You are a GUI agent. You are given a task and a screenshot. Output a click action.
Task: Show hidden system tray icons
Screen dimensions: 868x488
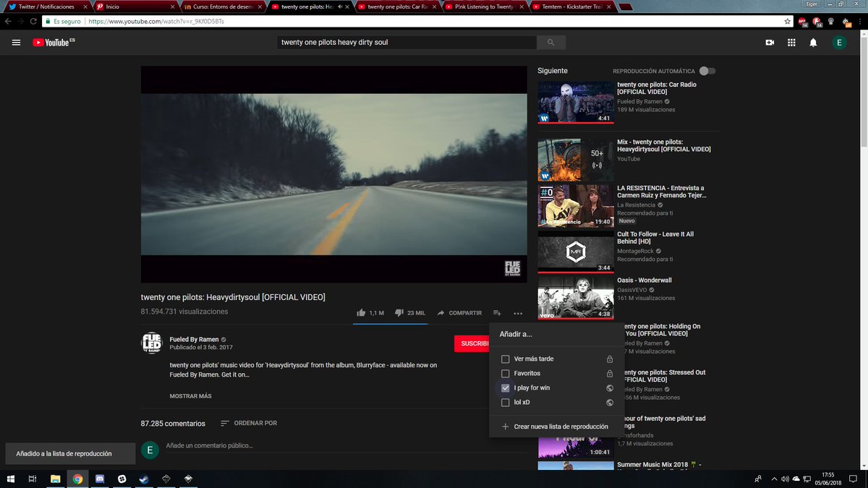[x=773, y=479]
